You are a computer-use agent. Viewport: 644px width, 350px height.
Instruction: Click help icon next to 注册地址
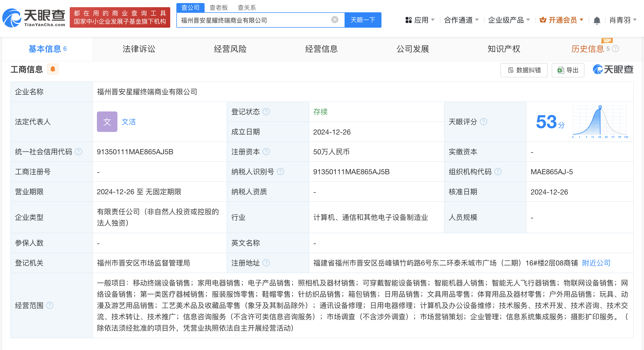[x=266, y=263]
